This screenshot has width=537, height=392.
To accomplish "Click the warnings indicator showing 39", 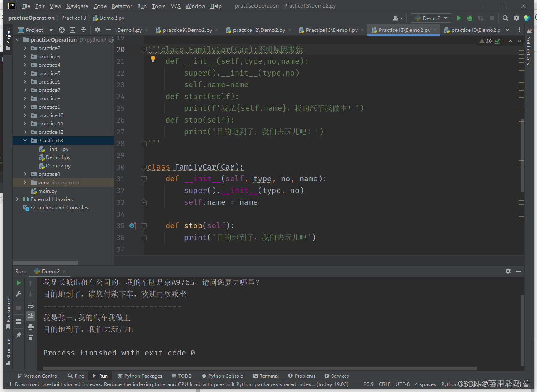I will pos(485,41).
